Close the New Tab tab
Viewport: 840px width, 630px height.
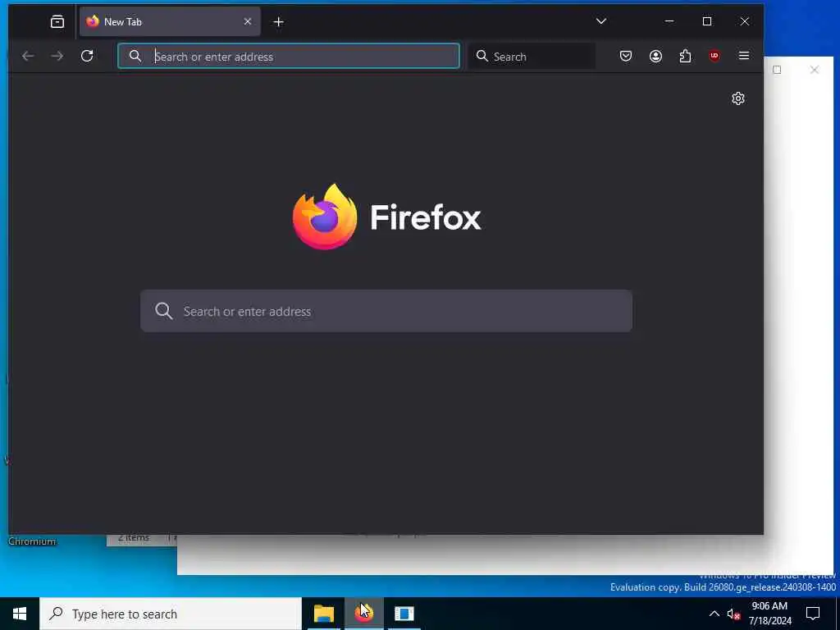pyautogui.click(x=248, y=21)
